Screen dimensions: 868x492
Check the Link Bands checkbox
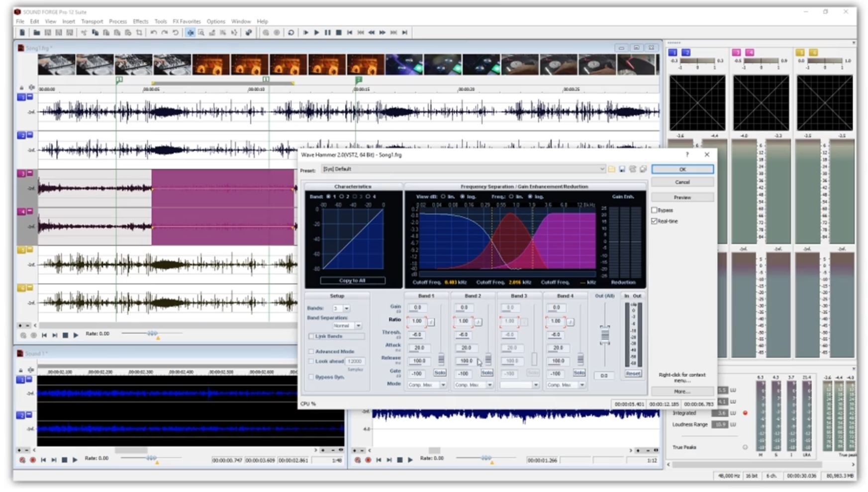point(311,336)
